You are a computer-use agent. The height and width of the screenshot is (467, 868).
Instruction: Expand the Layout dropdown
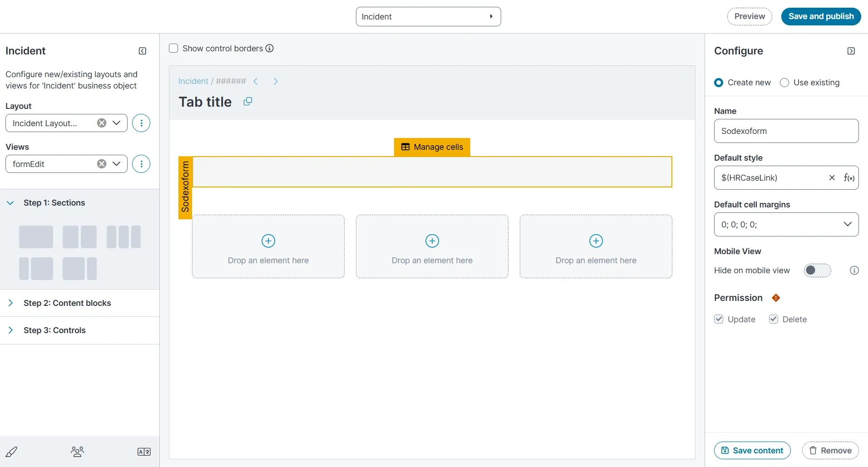click(x=117, y=123)
